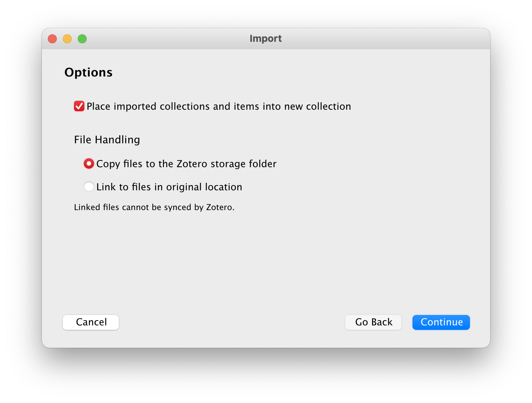Click the Import title bar text

click(x=265, y=38)
